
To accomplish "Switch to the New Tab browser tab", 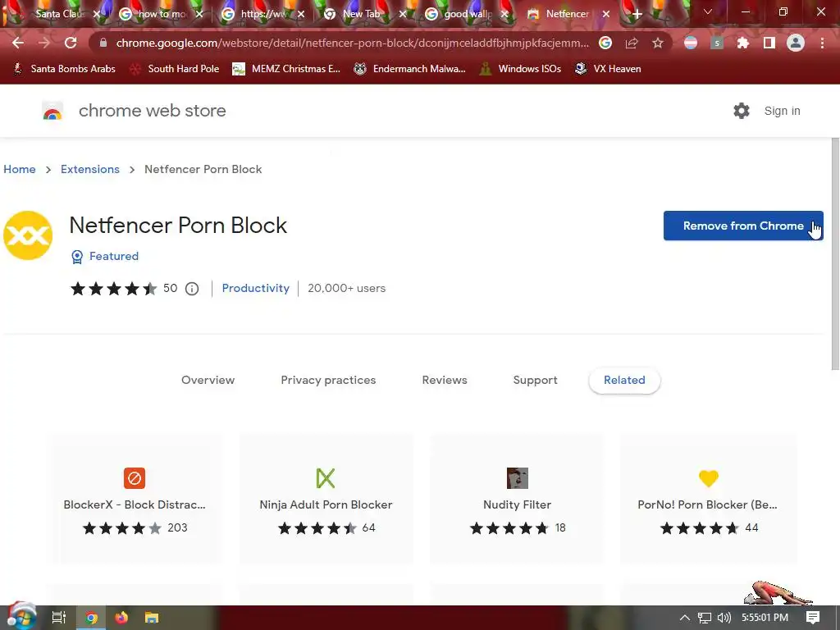I will (361, 14).
